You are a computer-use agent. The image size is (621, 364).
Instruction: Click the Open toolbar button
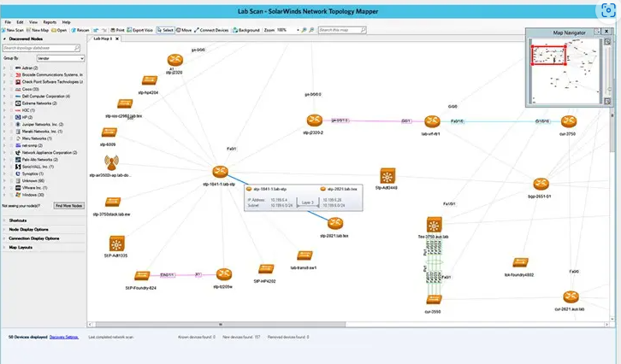click(x=59, y=30)
